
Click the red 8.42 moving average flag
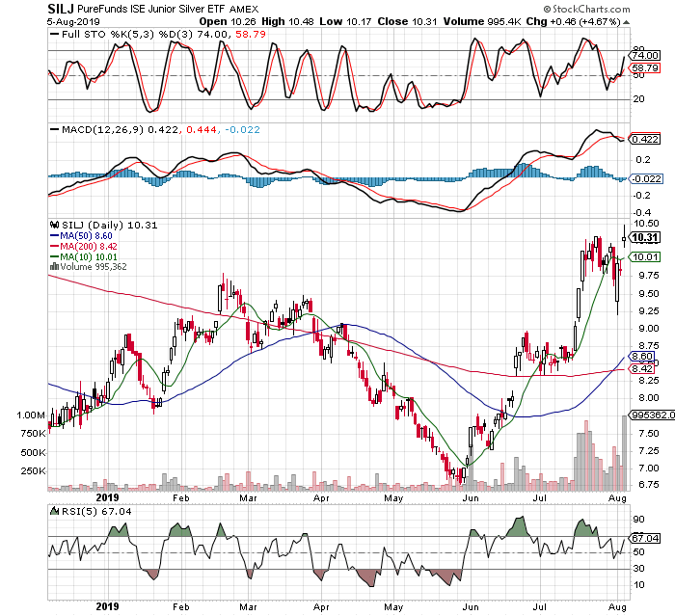coord(642,369)
